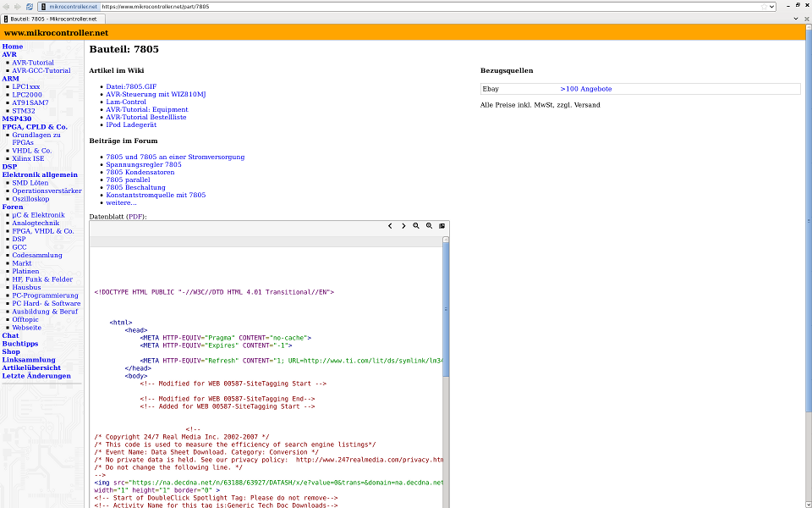812x508 pixels.
Task: Click the browser reload button
Action: click(x=30, y=6)
